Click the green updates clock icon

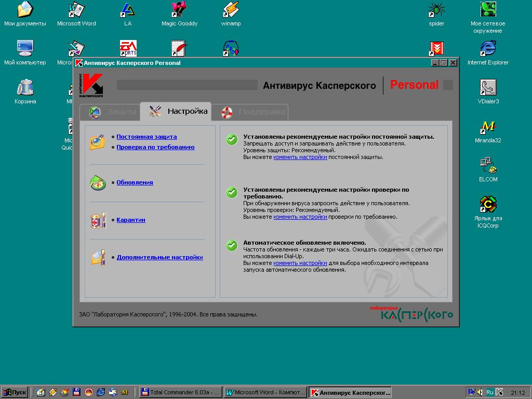(x=98, y=182)
